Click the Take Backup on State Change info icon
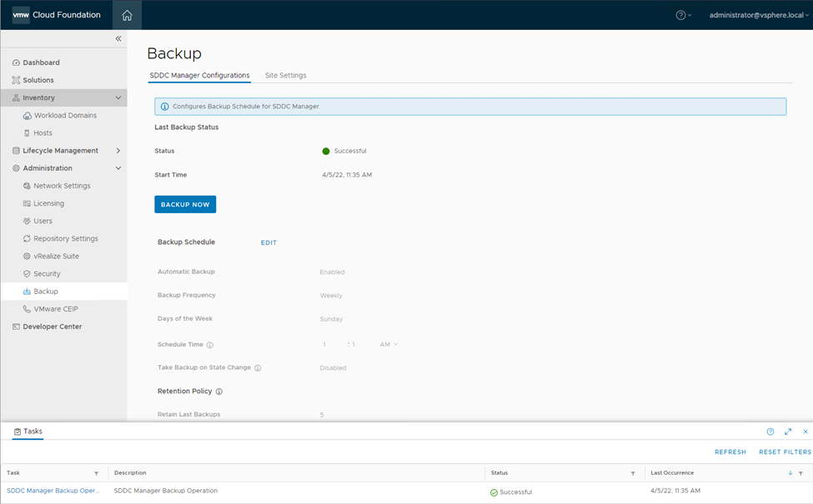The width and height of the screenshot is (813, 504). 258,368
